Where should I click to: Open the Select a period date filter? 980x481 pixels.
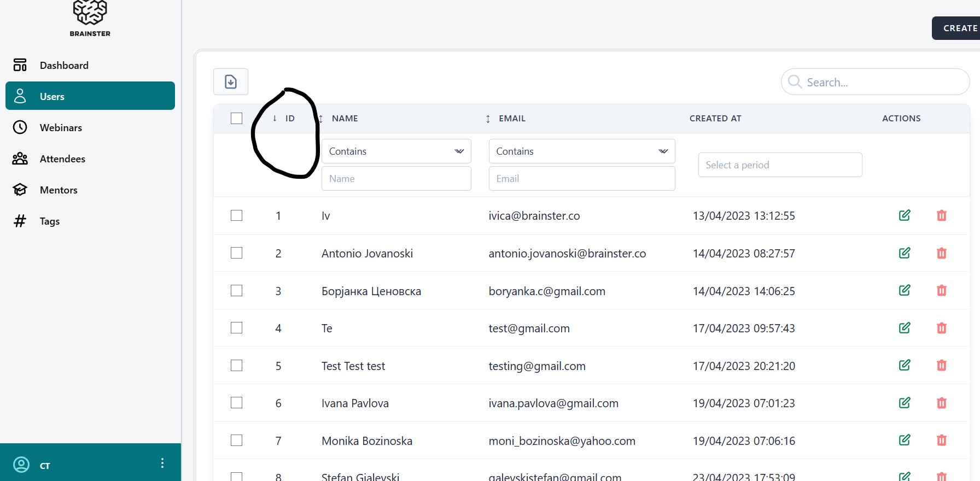tap(780, 165)
